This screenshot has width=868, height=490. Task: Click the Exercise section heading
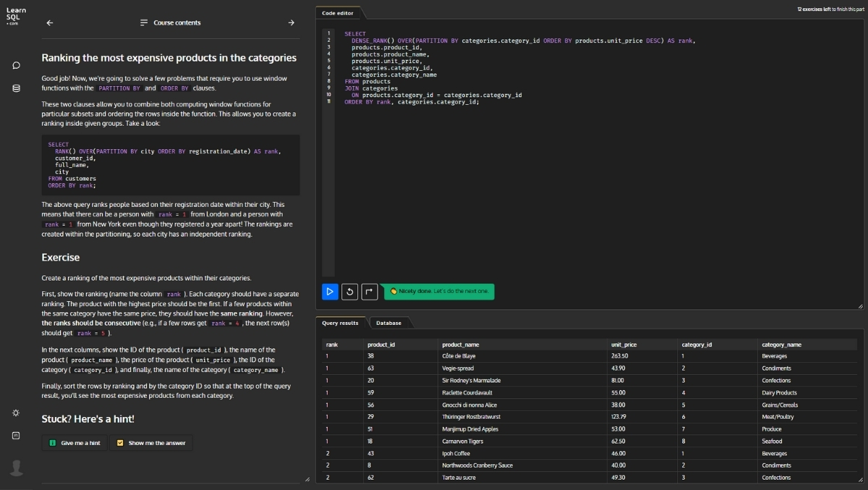(61, 258)
